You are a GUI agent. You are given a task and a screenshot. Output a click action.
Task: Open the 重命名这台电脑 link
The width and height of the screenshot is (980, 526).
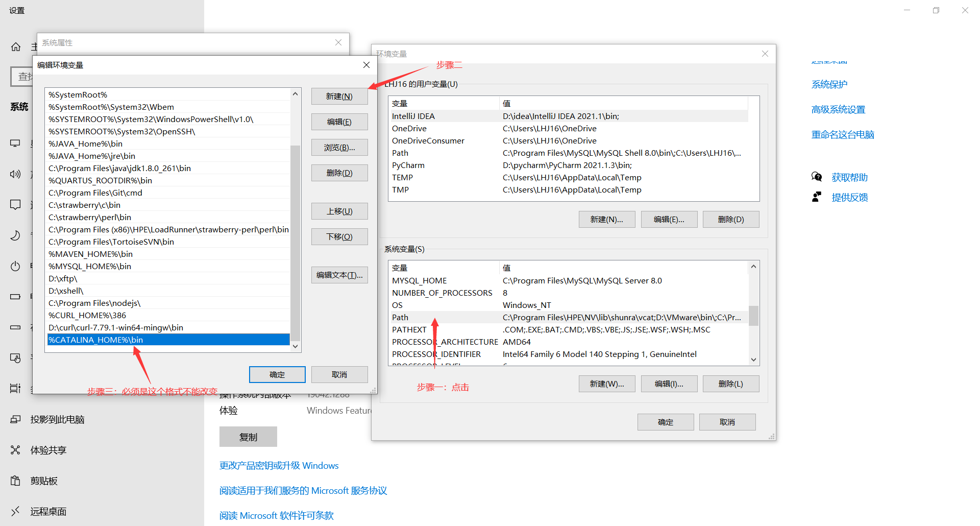[843, 135]
